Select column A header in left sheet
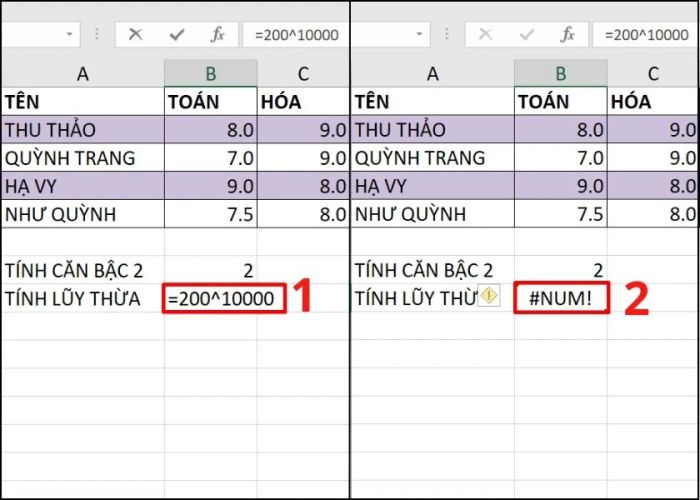700x500 pixels. coord(83,74)
